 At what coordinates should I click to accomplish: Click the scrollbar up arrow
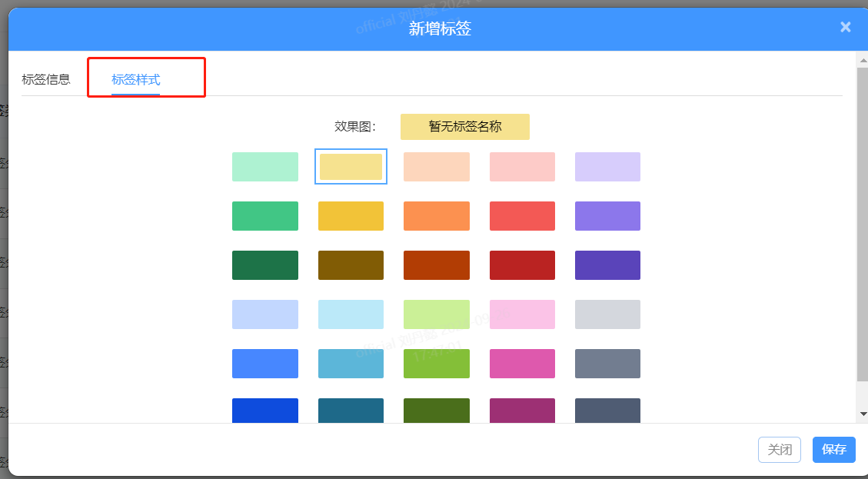pyautogui.click(x=862, y=60)
